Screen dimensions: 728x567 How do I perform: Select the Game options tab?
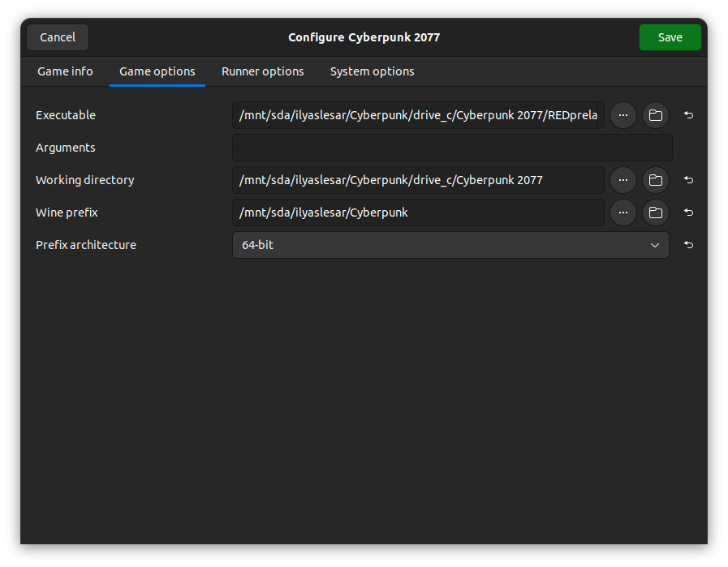click(x=157, y=71)
